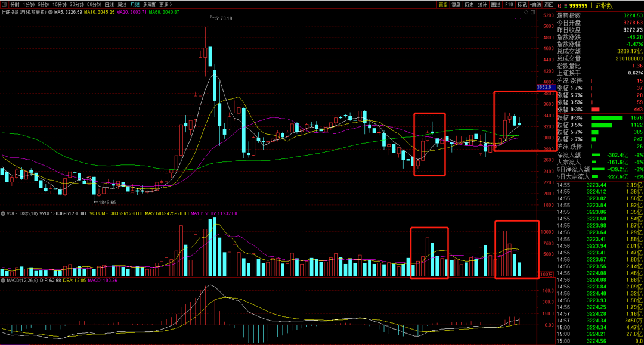Screen dimensions: 644x345
Task: Select the 1分钟 chart period
Action: click(29, 5)
